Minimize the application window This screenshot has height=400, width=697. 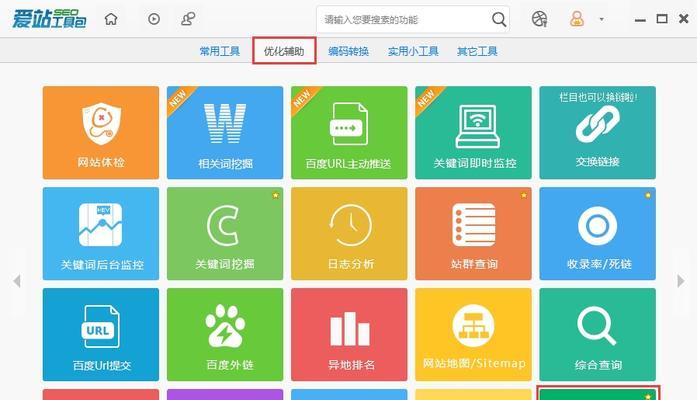click(640, 20)
